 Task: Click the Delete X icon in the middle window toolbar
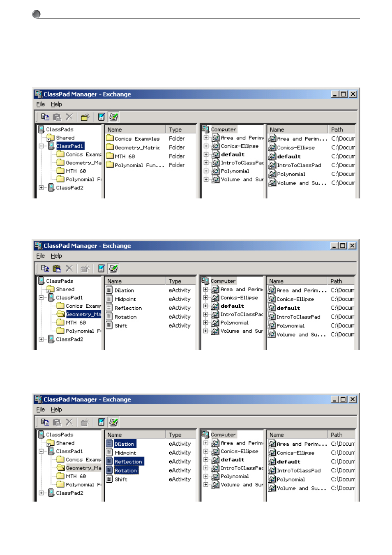click(x=69, y=269)
